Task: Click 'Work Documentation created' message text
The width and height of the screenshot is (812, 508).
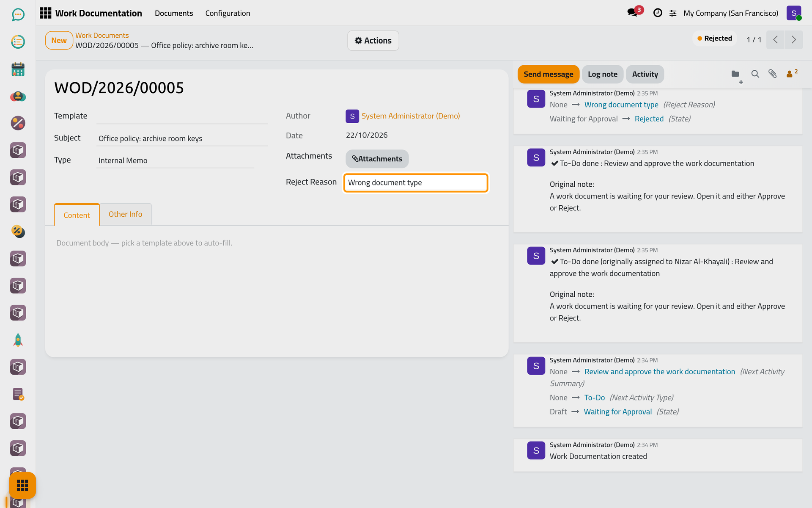Action: pos(598,456)
